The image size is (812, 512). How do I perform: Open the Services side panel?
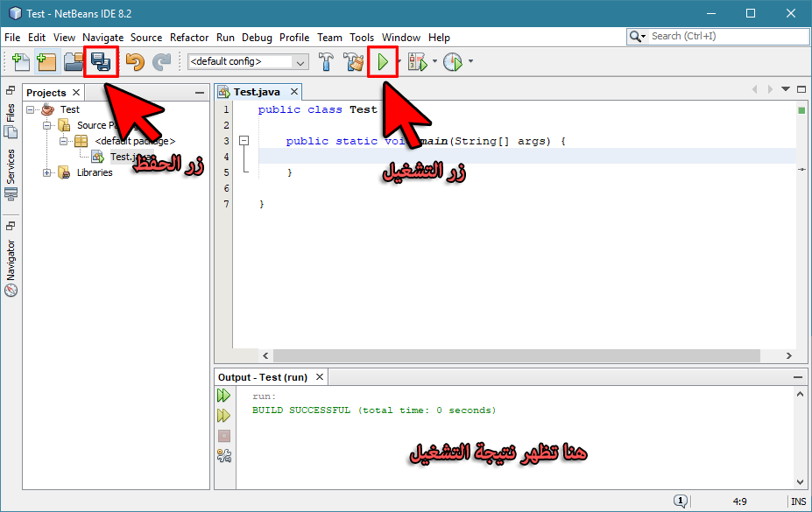[x=11, y=174]
